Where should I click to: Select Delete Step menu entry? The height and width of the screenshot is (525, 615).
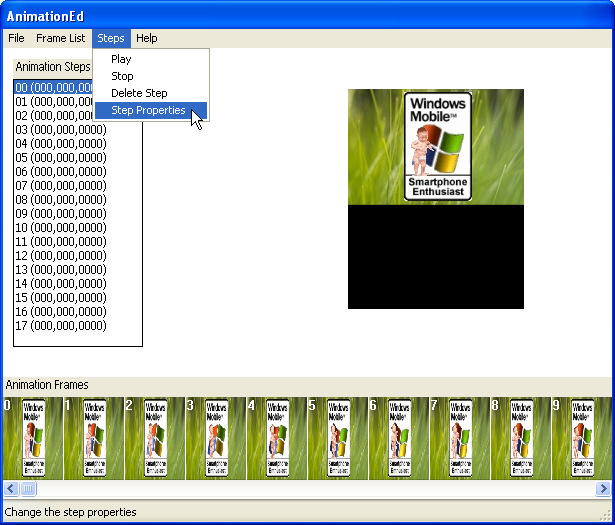pos(151,93)
